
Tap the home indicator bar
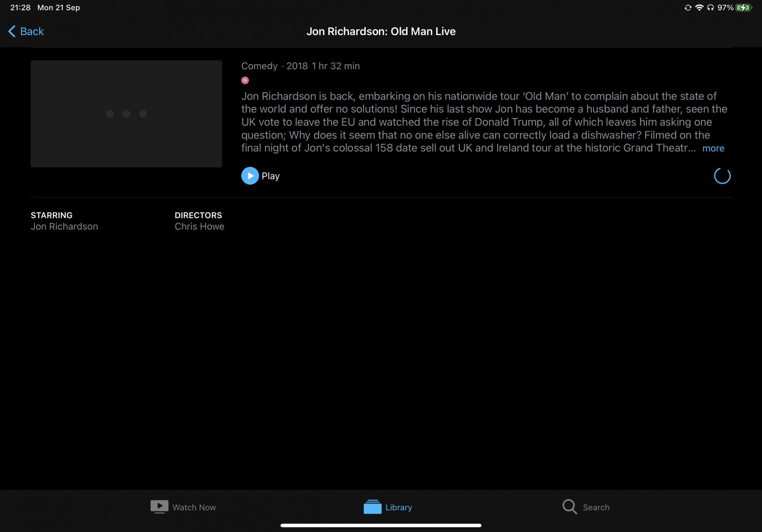point(381,526)
